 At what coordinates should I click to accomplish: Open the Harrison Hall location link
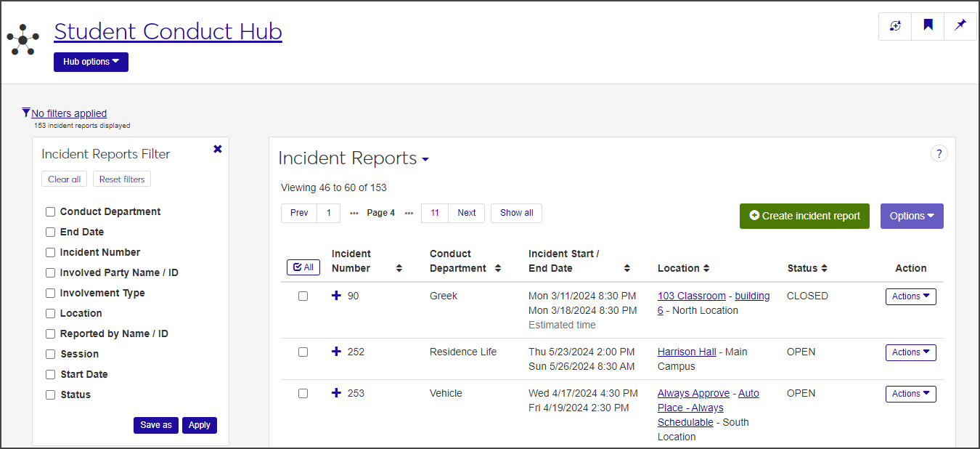point(687,352)
